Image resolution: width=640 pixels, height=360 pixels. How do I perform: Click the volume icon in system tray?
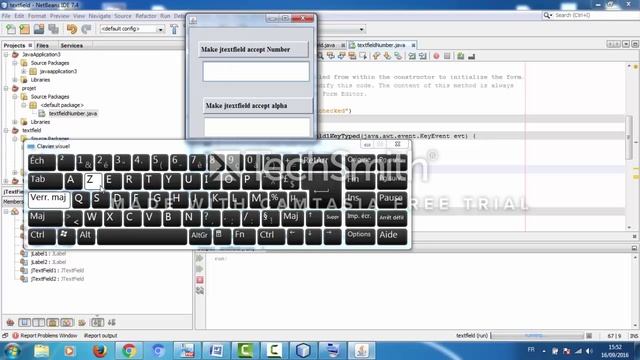tap(589, 351)
